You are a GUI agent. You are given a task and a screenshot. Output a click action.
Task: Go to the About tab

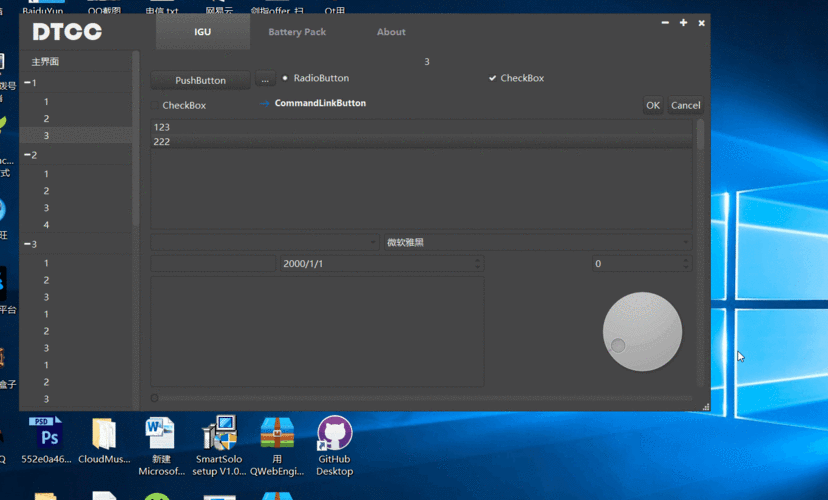click(391, 32)
